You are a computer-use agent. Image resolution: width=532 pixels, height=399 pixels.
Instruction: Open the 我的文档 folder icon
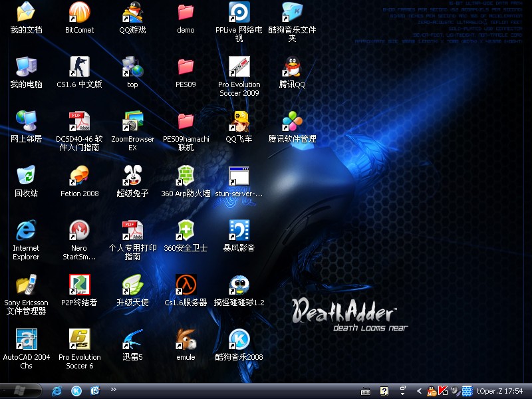(26, 12)
